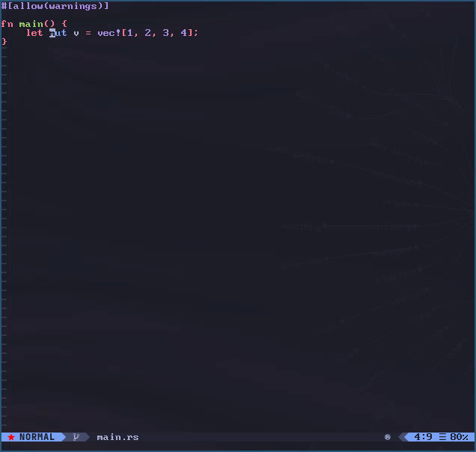This screenshot has height=452, width=476.
Task: Click the mut keyword under cursor
Action: 58,33
